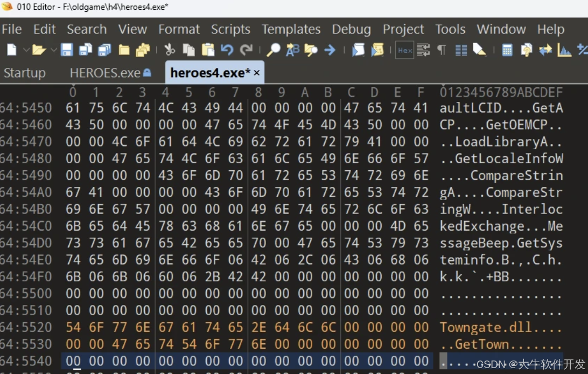Click the column mode icon
The height and width of the screenshot is (374, 588).
click(461, 50)
